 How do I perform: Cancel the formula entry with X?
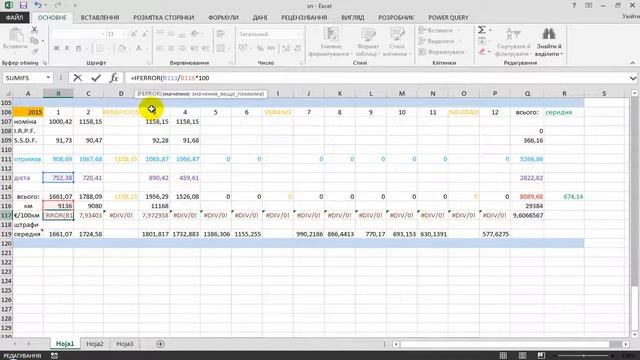pyautogui.click(x=78, y=78)
